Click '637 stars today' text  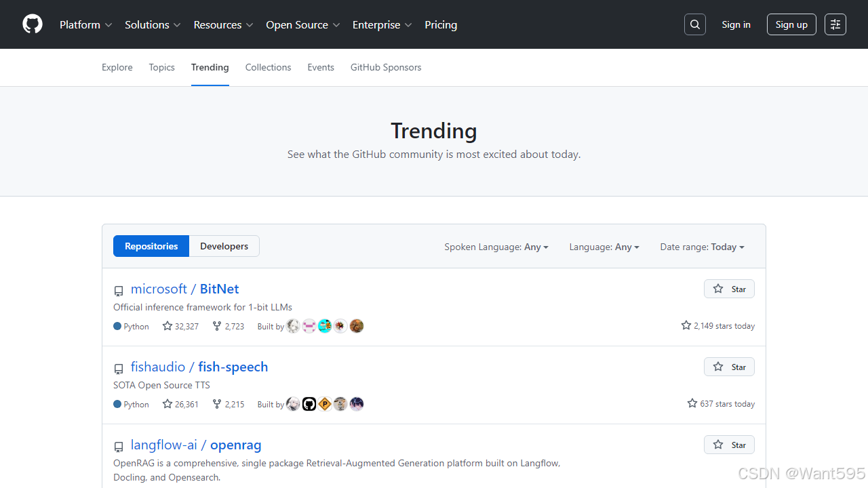(721, 404)
